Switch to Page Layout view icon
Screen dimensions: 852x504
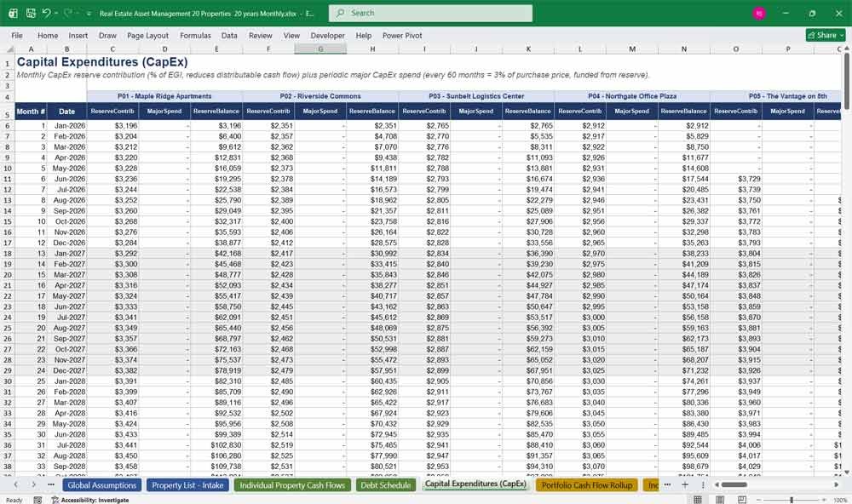(719, 499)
